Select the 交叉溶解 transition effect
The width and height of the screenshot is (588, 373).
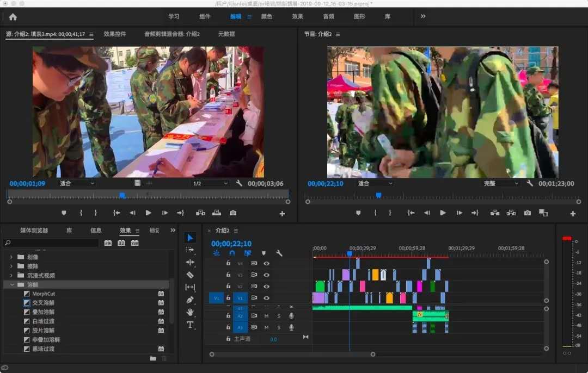tap(43, 303)
